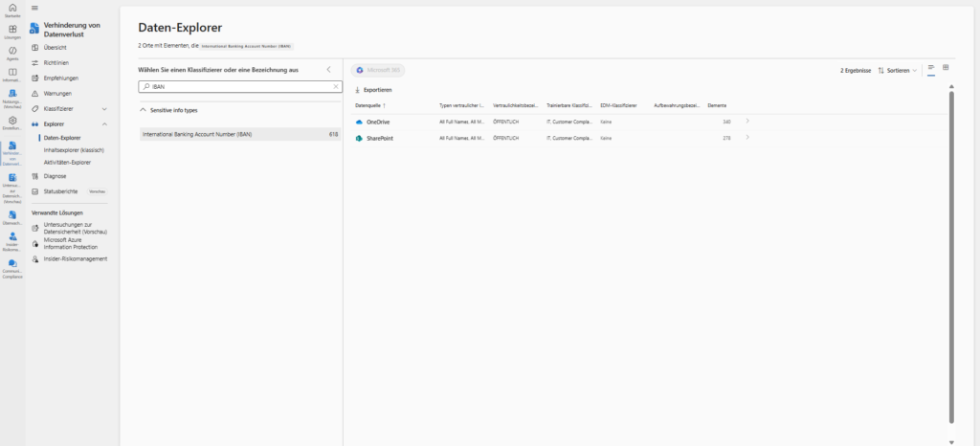Switch to grid view icon
The image size is (980, 446).
(x=946, y=68)
